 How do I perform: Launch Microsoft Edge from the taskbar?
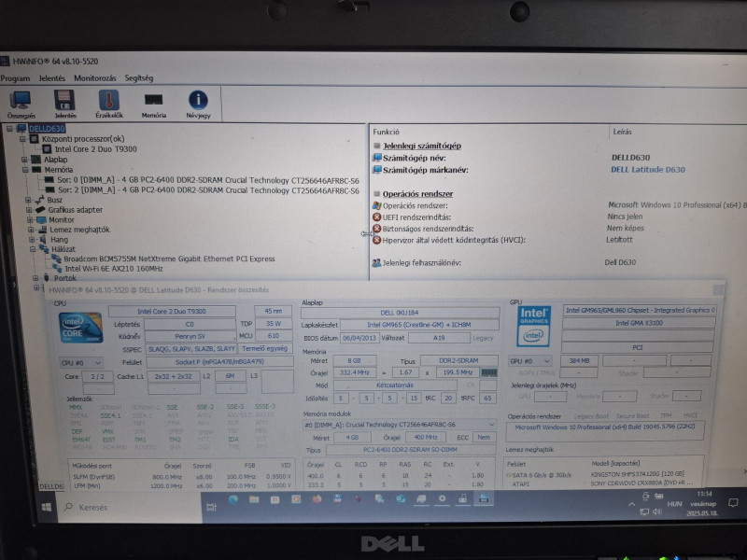233,499
